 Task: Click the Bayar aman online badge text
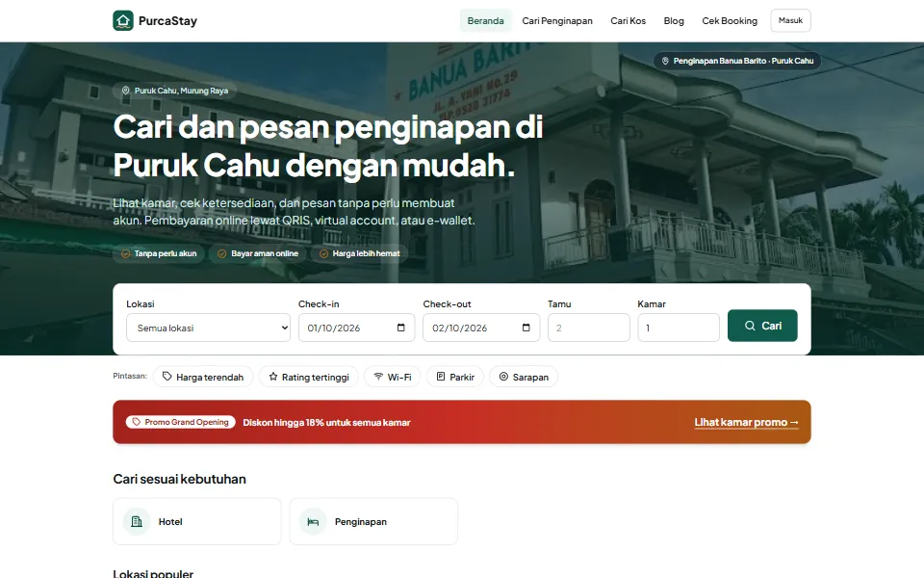coord(265,253)
